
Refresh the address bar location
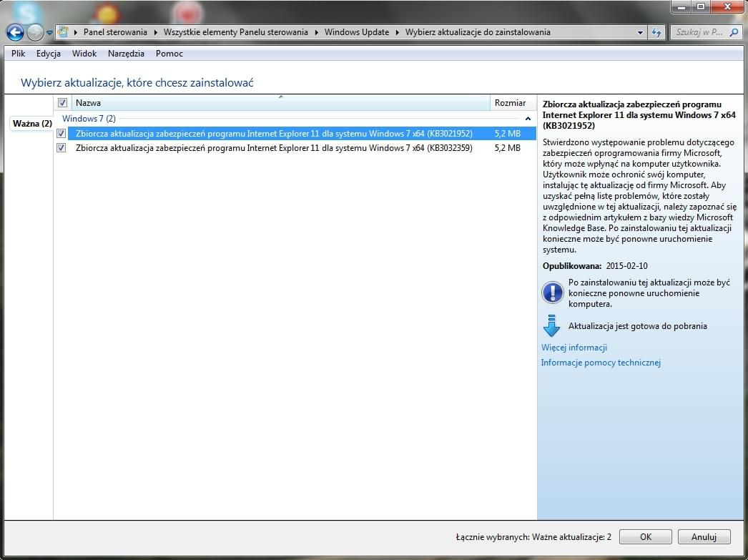[656, 32]
